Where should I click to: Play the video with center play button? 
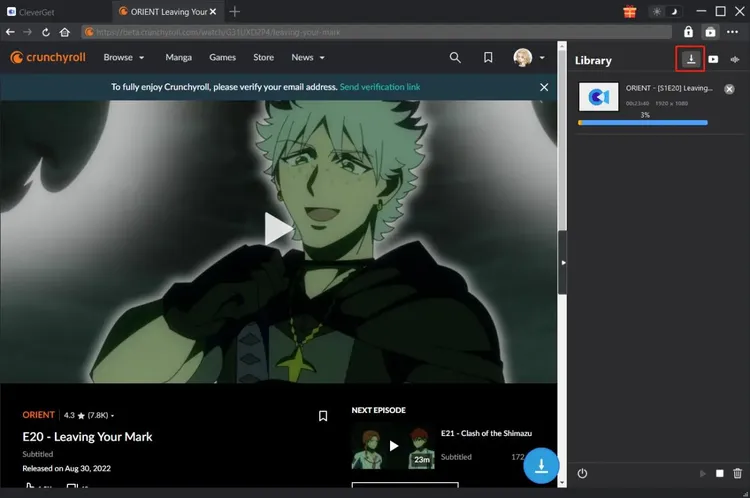click(278, 229)
